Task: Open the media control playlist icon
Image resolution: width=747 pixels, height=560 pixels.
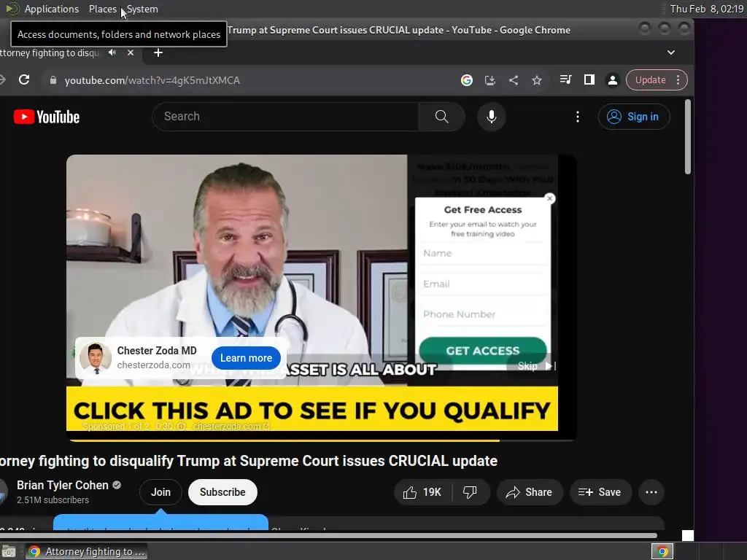Action: [565, 80]
